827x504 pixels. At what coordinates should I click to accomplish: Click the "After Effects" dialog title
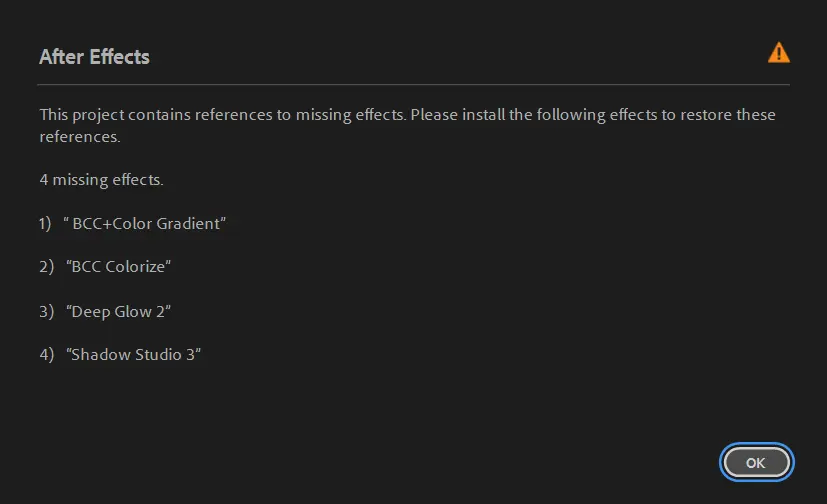tap(94, 57)
